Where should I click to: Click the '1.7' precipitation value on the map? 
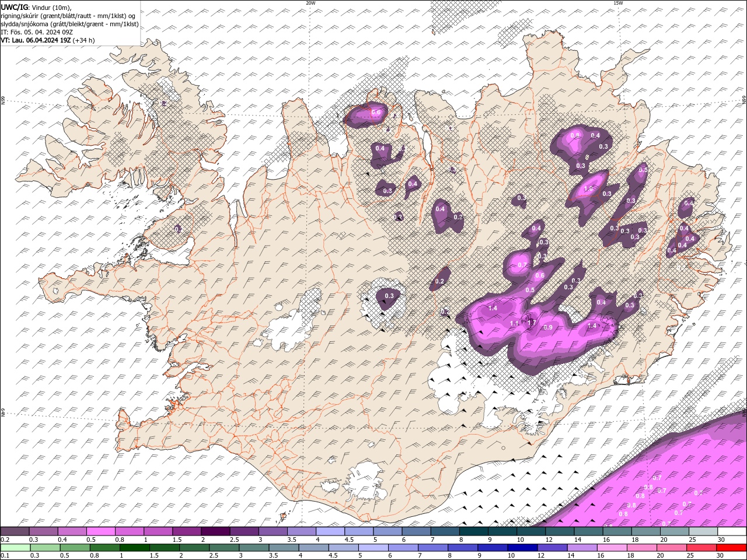(x=532, y=323)
